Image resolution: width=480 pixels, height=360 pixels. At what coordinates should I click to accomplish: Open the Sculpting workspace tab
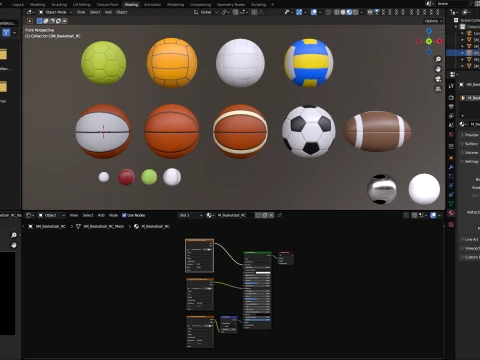coord(59,5)
